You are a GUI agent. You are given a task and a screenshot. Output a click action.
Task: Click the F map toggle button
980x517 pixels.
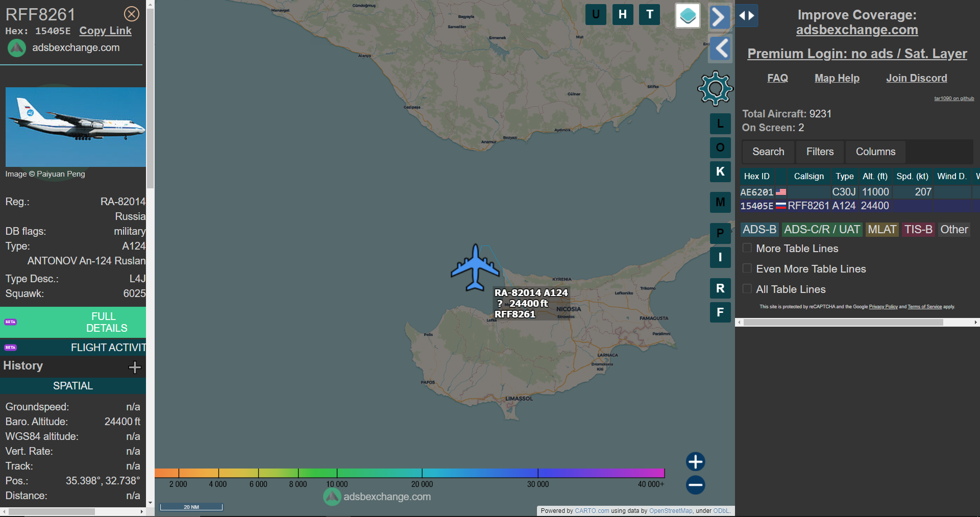coord(720,312)
